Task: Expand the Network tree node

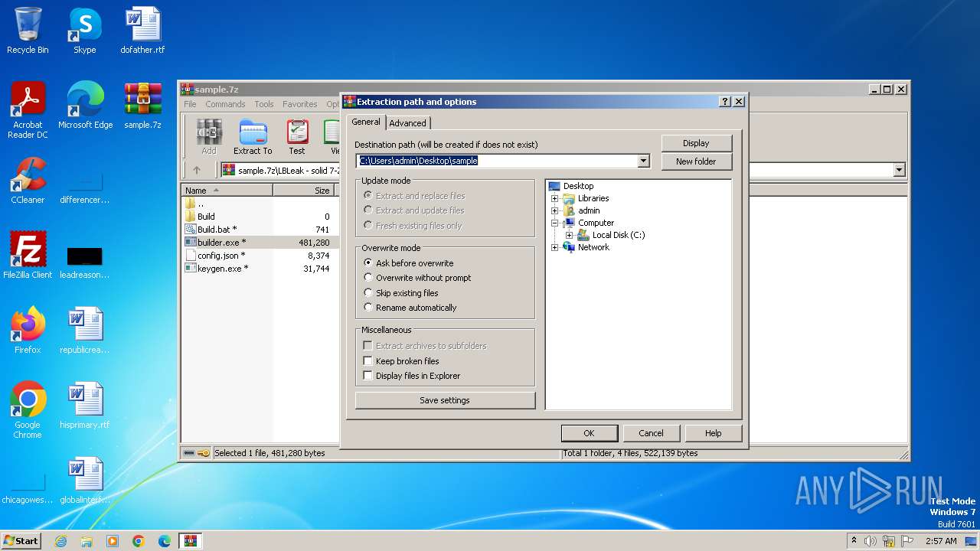Action: click(x=555, y=247)
